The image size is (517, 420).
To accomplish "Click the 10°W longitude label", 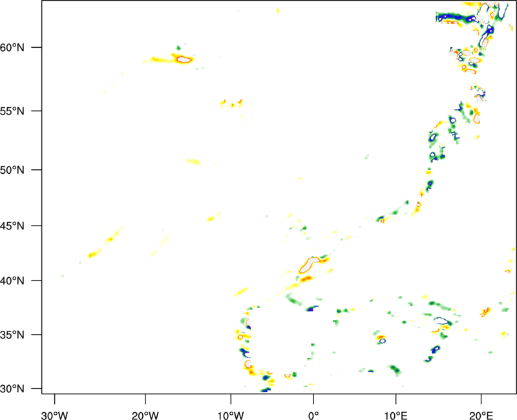I will click(x=231, y=415).
